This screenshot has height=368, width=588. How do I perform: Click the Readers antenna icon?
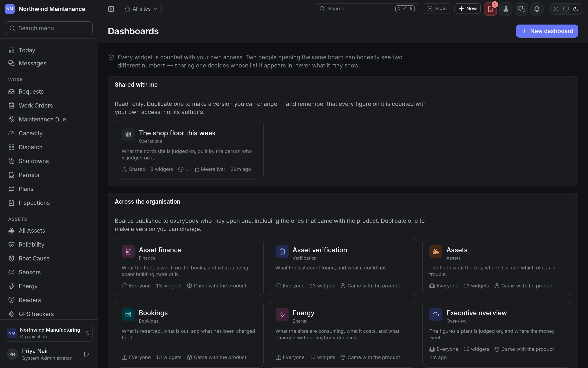coord(11,300)
